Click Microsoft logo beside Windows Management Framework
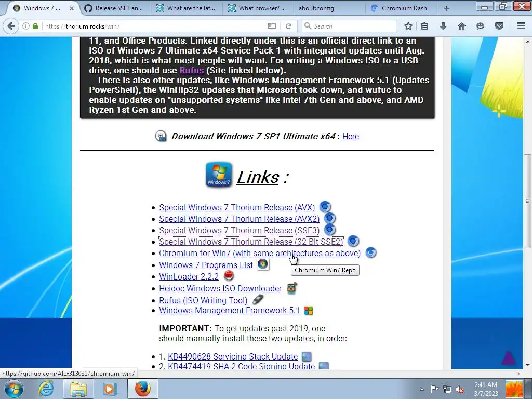Viewport: 532px width, 399px height. [x=309, y=311]
